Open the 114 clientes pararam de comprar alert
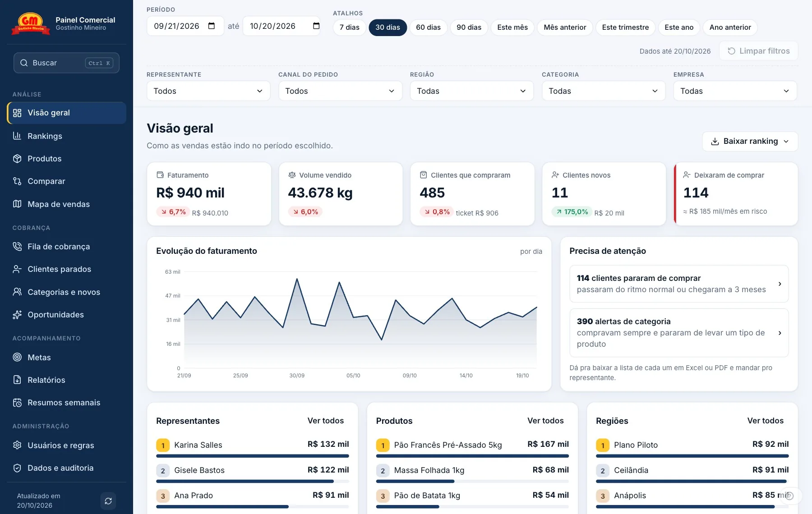The height and width of the screenshot is (514, 812). 679,284
